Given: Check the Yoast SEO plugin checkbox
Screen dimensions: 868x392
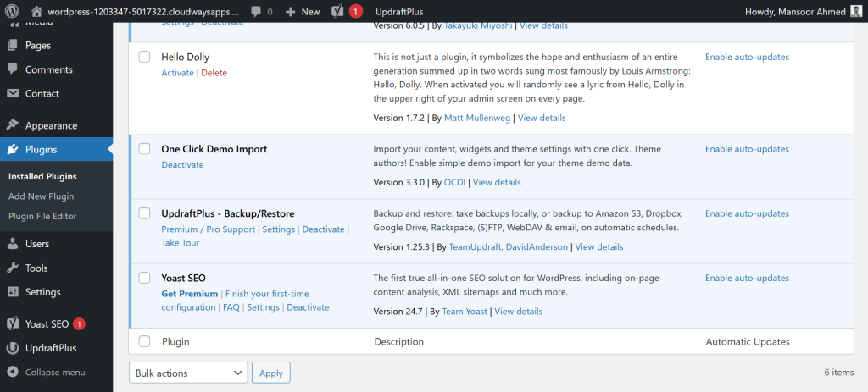Looking at the screenshot, I should pos(144,278).
